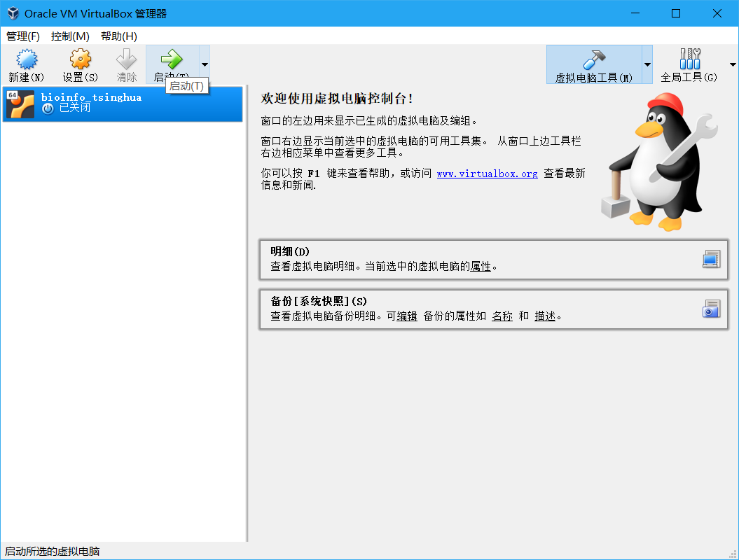Click the 备份 snapshot camera icon
The height and width of the screenshot is (560, 739).
711,309
